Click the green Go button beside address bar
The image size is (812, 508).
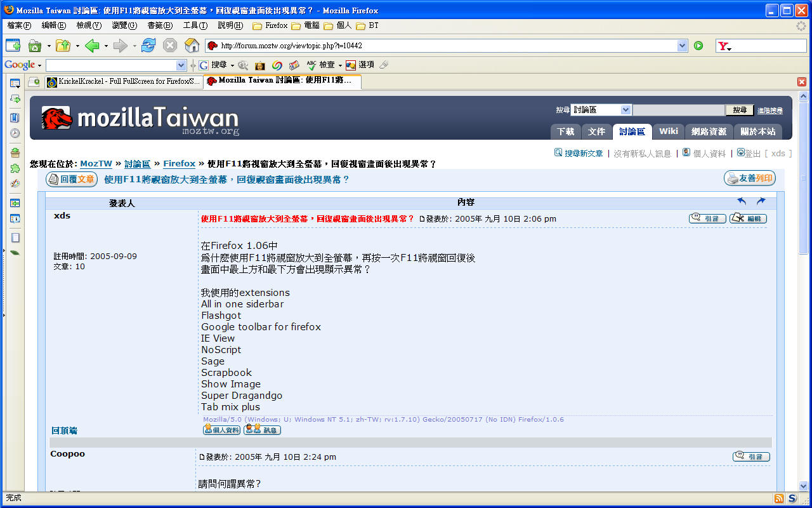pyautogui.click(x=698, y=46)
